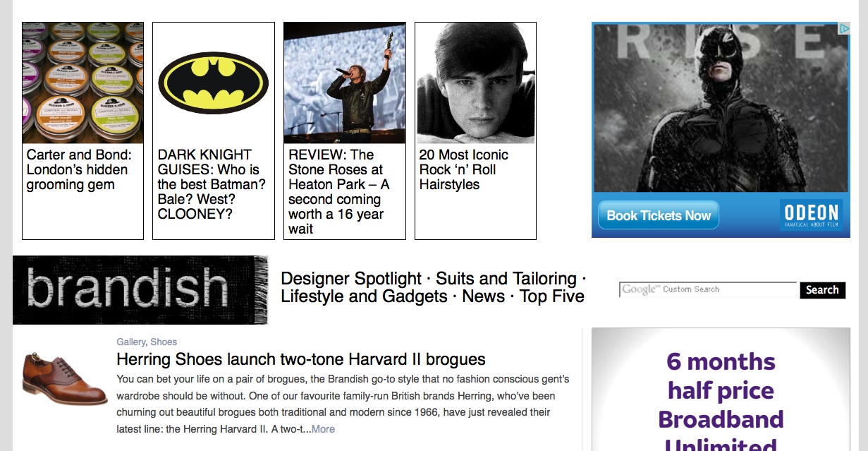Open the Batman logo thumbnail
The width and height of the screenshot is (868, 451).
[x=213, y=83]
